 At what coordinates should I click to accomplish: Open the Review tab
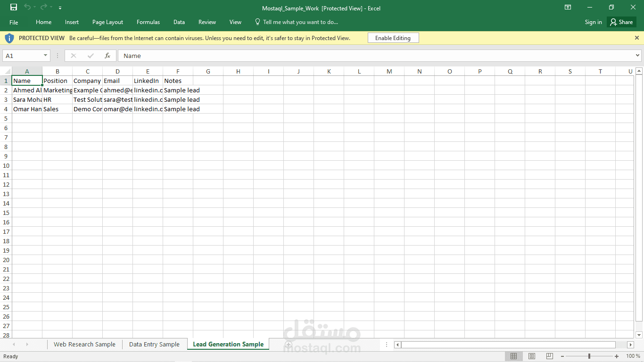click(x=207, y=22)
